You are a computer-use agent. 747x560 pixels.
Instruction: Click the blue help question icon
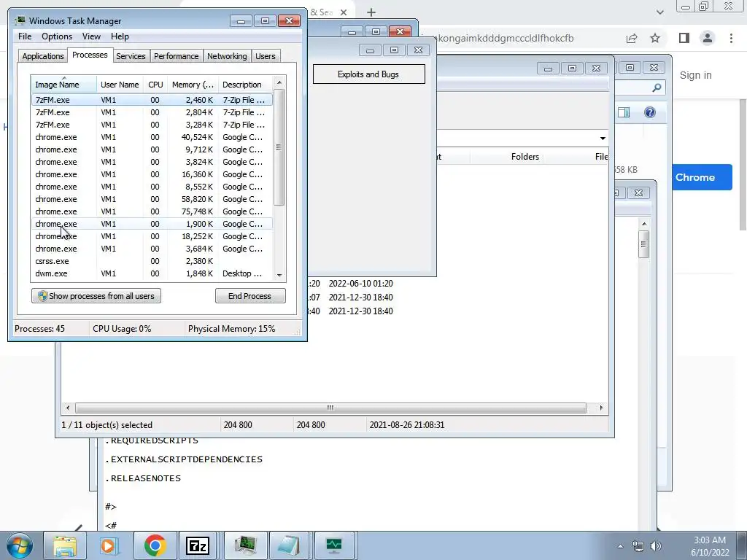coord(650,112)
